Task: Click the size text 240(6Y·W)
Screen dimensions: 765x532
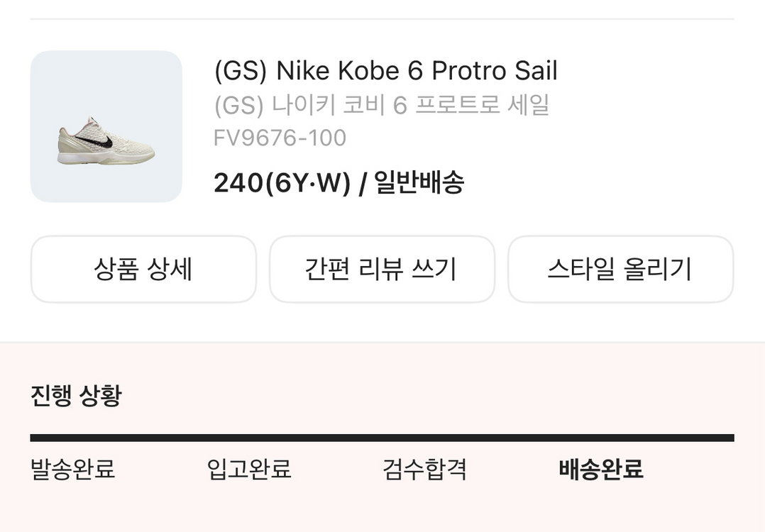Action: (x=282, y=184)
